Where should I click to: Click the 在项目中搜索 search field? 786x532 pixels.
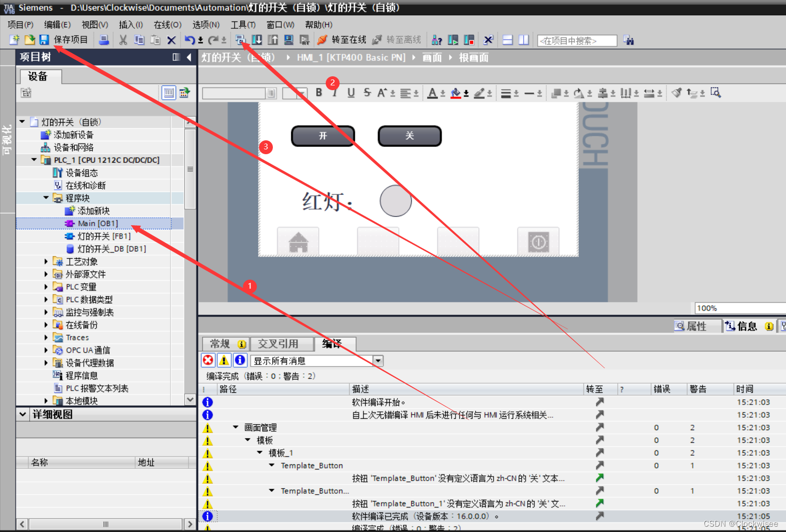(x=577, y=41)
